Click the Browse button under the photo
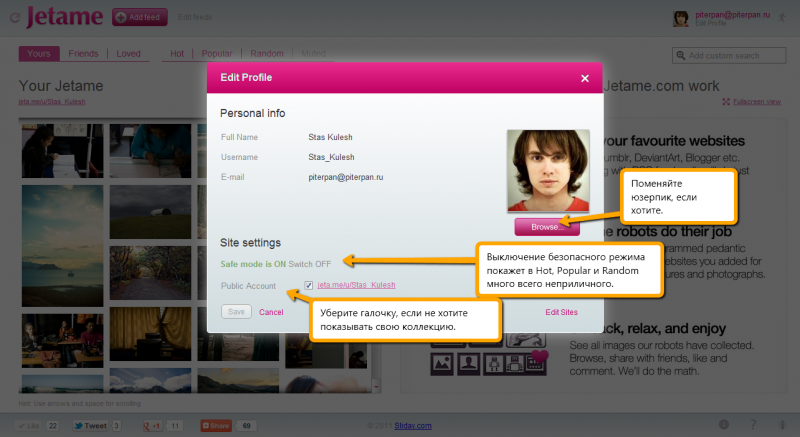This screenshot has width=800, height=437. click(547, 227)
